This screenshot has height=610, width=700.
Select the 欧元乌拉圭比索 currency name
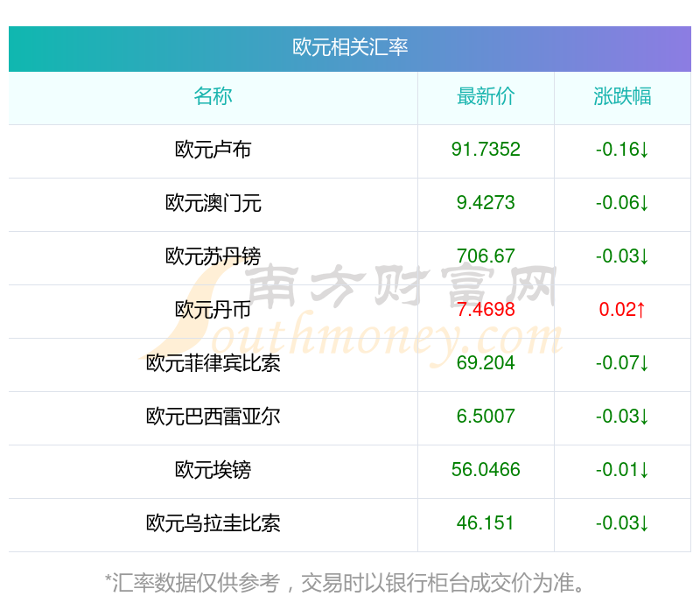click(213, 523)
